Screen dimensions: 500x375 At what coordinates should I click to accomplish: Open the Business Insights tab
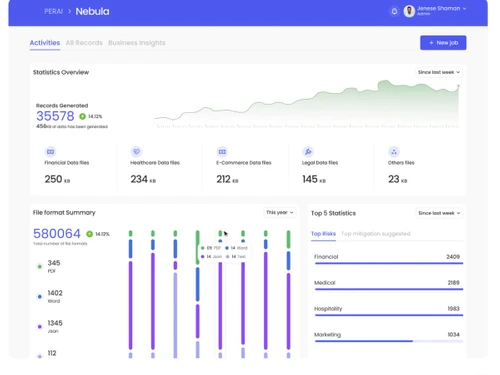coord(137,43)
